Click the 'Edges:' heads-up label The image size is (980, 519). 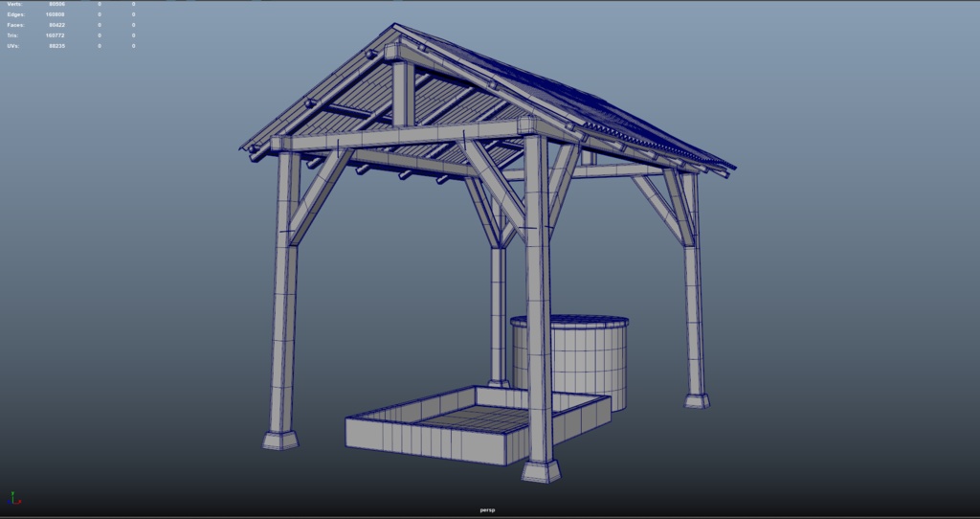pyautogui.click(x=16, y=14)
